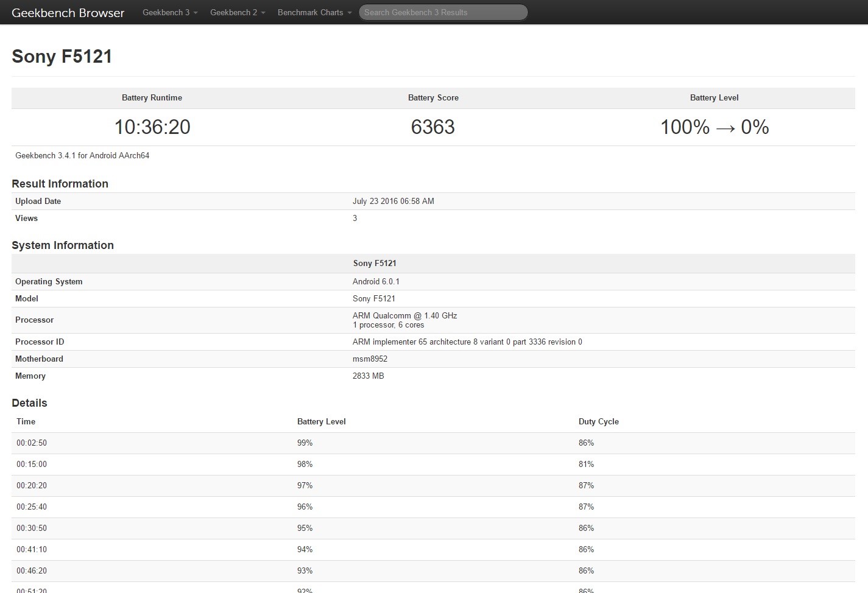Image resolution: width=868 pixels, height=593 pixels.
Task: Open the Geekbench Browser home link
Action: coord(68,12)
